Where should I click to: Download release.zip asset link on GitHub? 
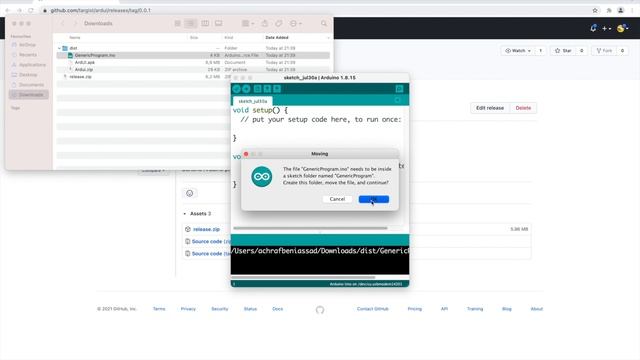point(206,229)
